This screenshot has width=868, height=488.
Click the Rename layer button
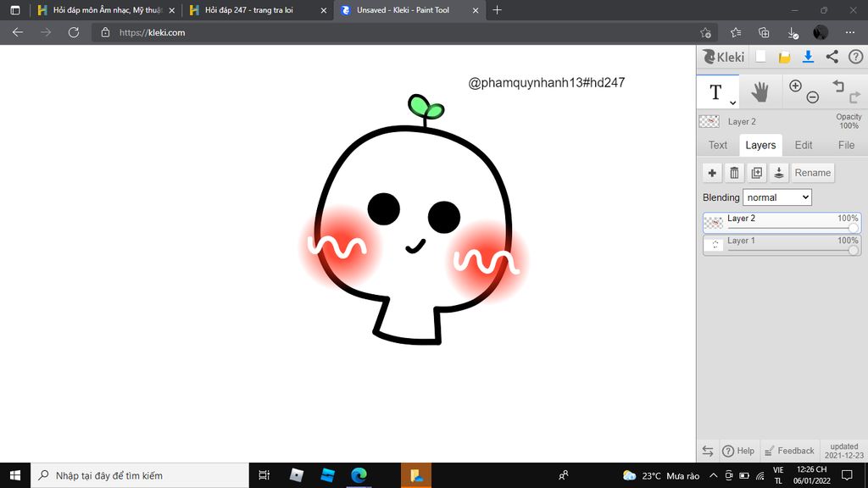pos(812,173)
